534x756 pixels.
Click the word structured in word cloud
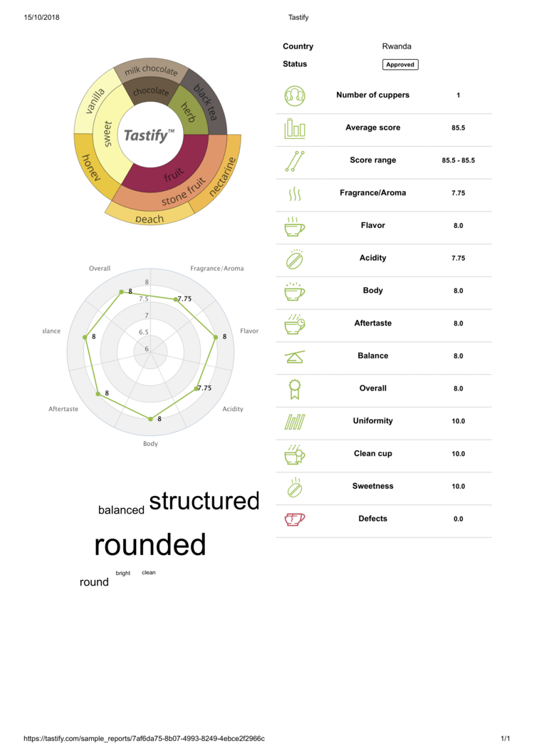(x=204, y=501)
